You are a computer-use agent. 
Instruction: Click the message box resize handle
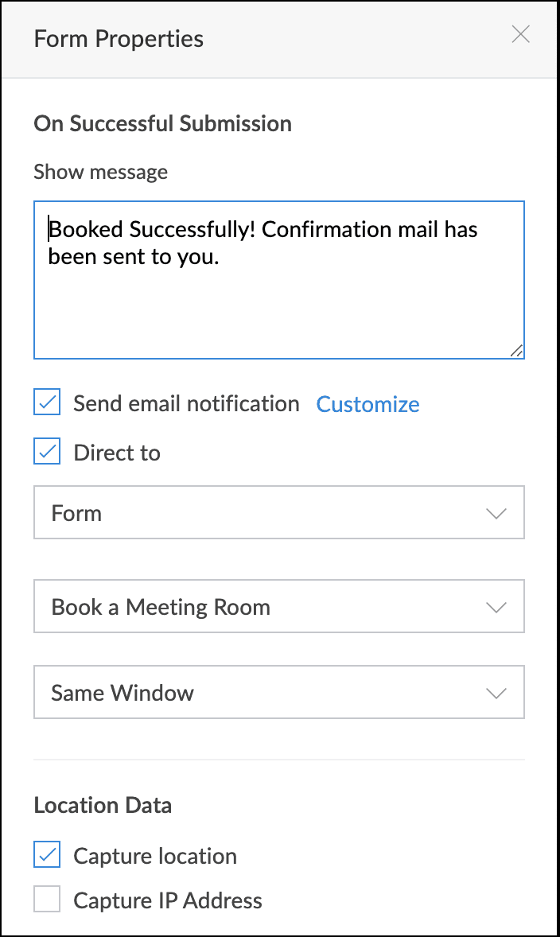516,351
